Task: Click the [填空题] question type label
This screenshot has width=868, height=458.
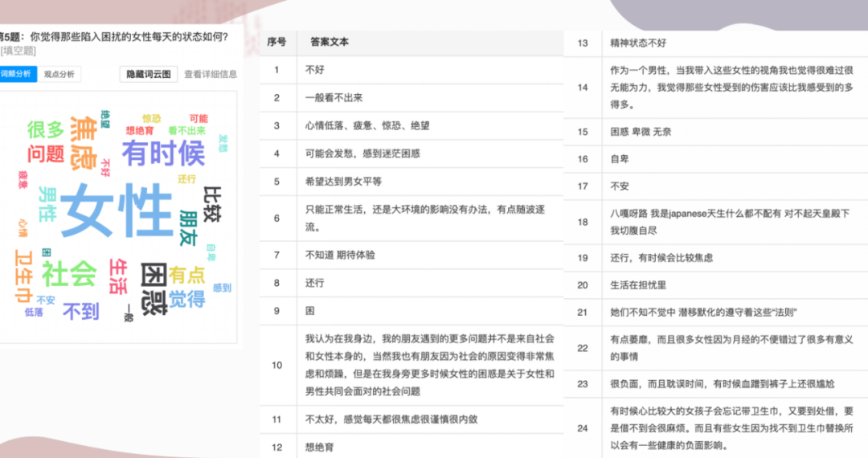Action: (18, 51)
